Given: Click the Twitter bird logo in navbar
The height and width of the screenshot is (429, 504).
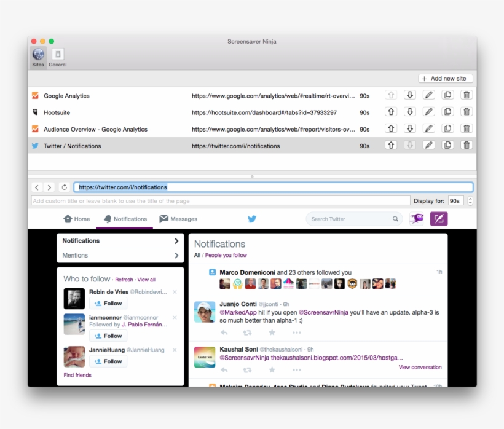Looking at the screenshot, I should pyautogui.click(x=252, y=219).
